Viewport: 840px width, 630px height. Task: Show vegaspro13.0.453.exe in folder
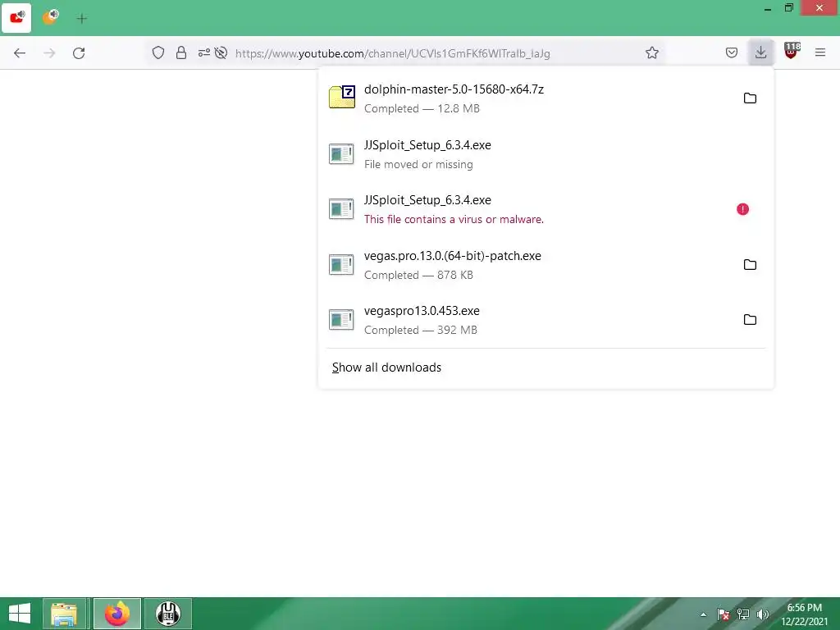(750, 320)
